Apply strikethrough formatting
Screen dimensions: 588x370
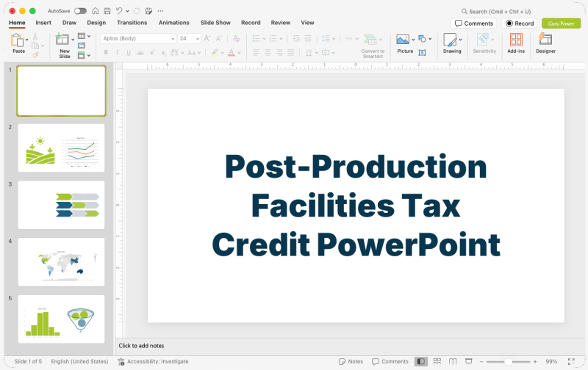pyautogui.click(x=140, y=53)
